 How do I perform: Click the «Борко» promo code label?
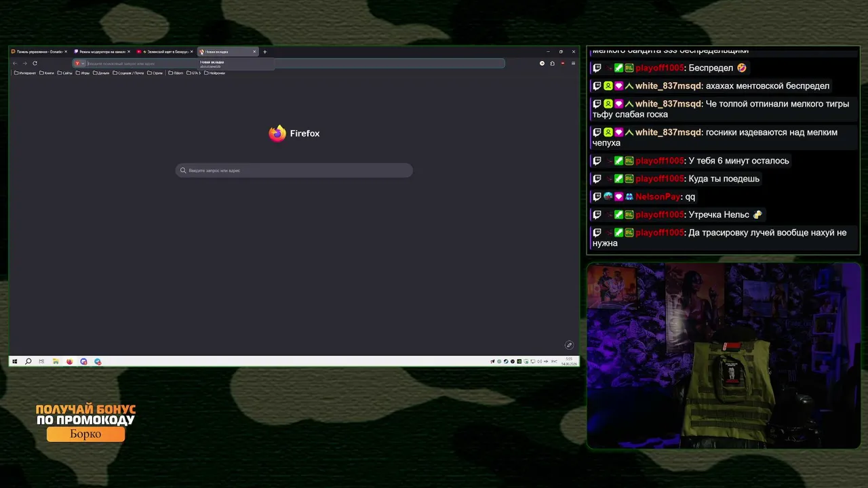[x=85, y=434]
